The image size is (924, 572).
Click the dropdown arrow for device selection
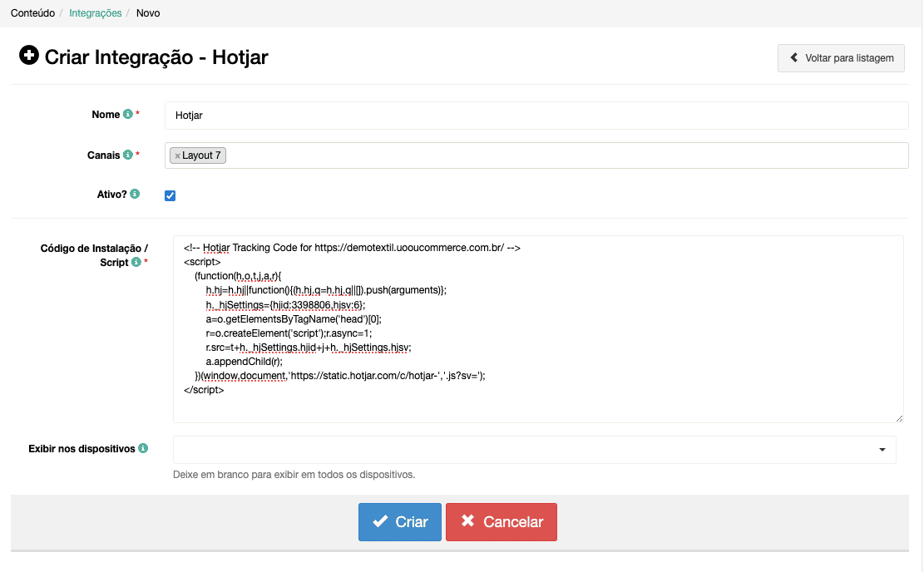[x=882, y=450]
